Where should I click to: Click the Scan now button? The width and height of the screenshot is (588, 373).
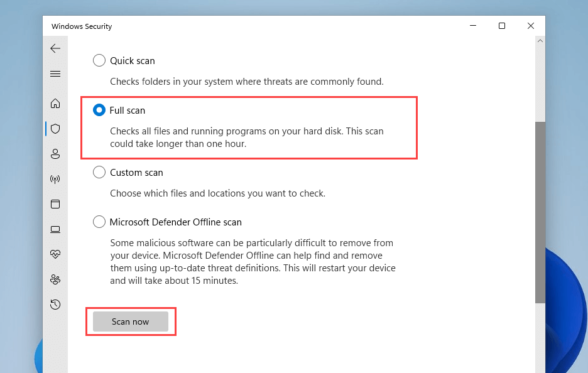click(131, 322)
